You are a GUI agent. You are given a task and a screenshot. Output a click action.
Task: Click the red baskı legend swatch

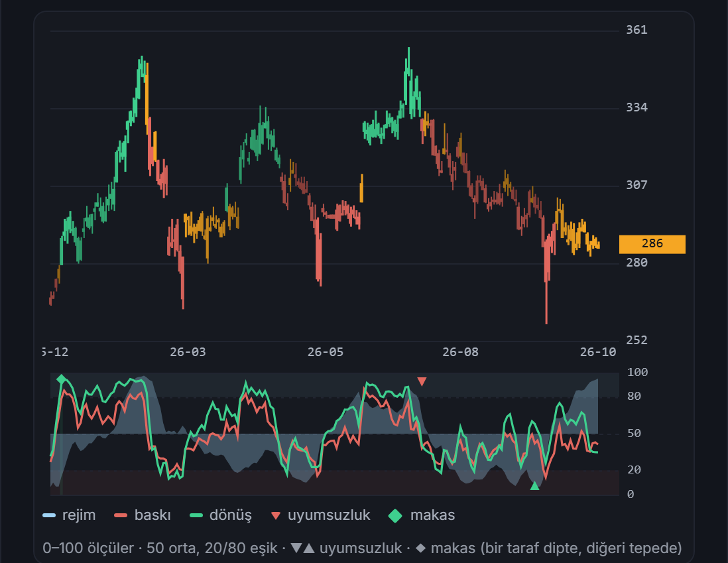pos(121,516)
